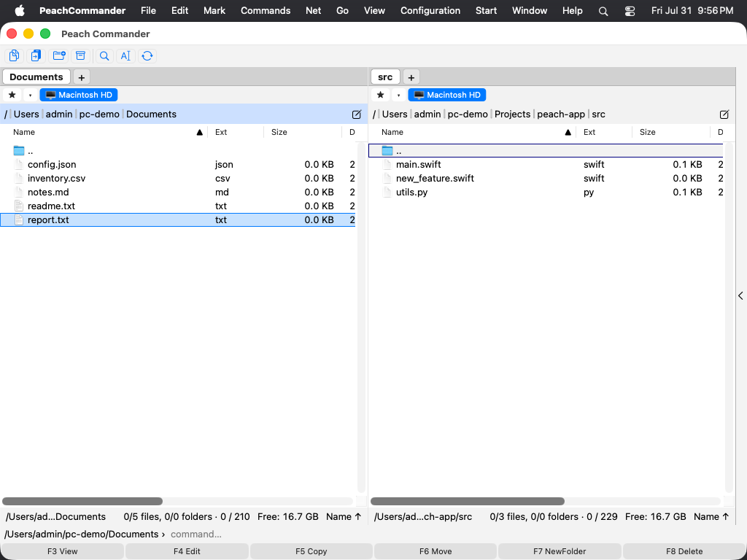This screenshot has height=560, width=747.
Task: Open favorites star in left panel
Action: (12, 95)
